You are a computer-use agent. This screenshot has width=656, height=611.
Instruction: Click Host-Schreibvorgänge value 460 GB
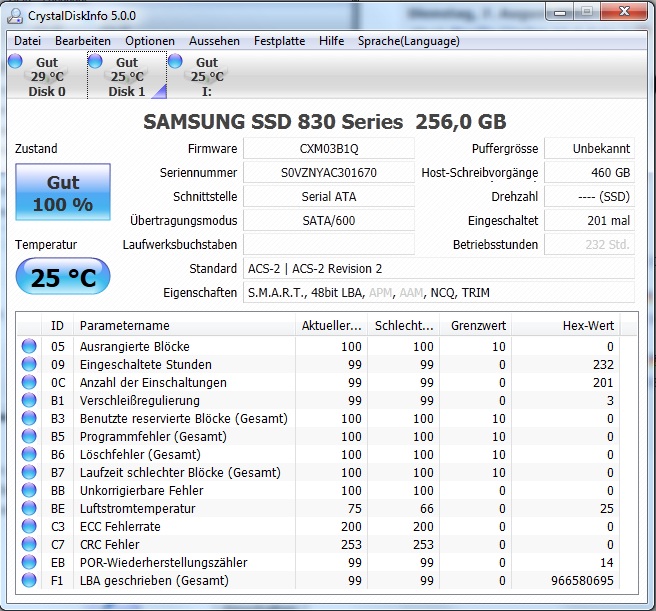pyautogui.click(x=589, y=172)
